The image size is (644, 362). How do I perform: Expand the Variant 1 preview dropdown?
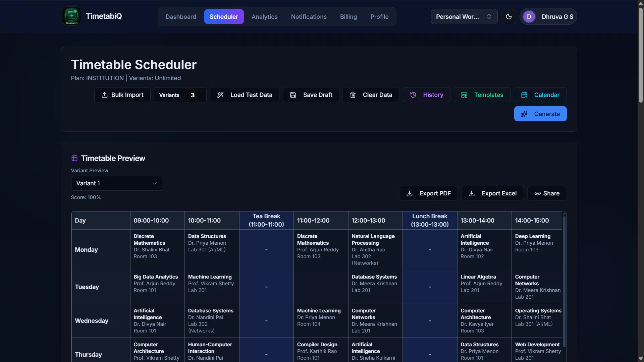[x=117, y=183]
